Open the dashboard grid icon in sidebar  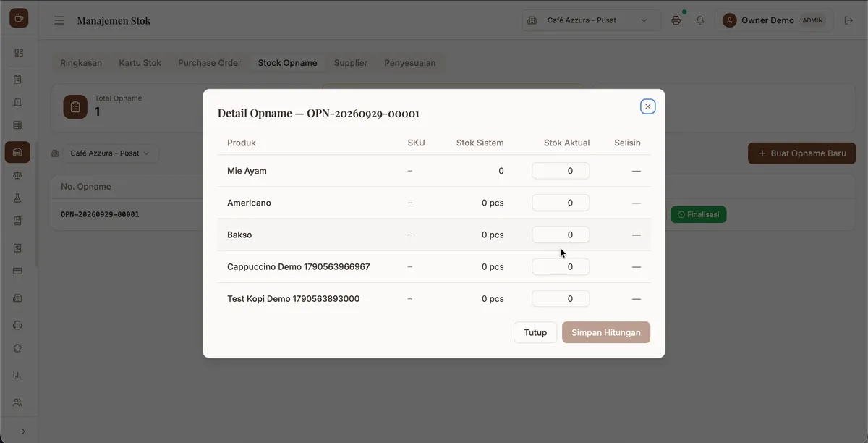point(18,53)
